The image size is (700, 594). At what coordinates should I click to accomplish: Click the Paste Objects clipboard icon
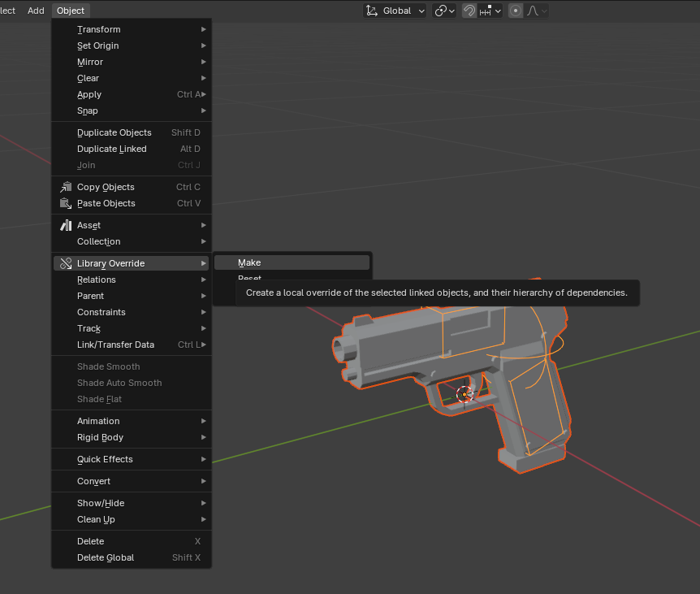coord(66,203)
